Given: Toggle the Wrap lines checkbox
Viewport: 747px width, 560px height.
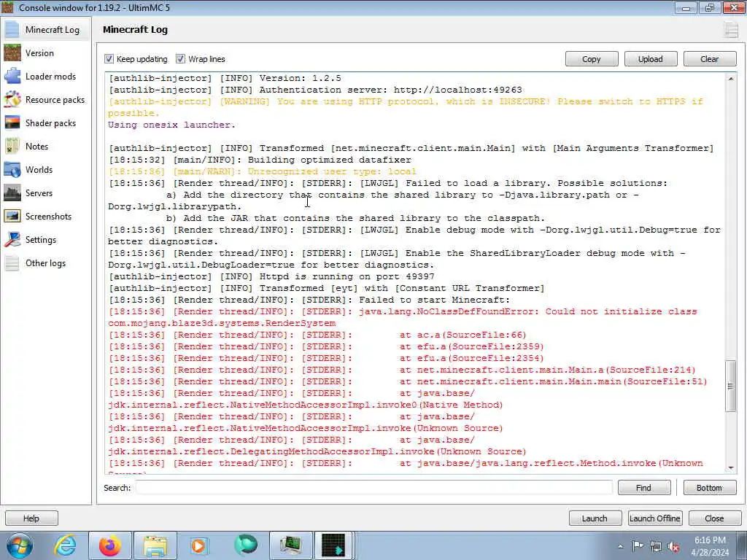Looking at the screenshot, I should point(180,59).
